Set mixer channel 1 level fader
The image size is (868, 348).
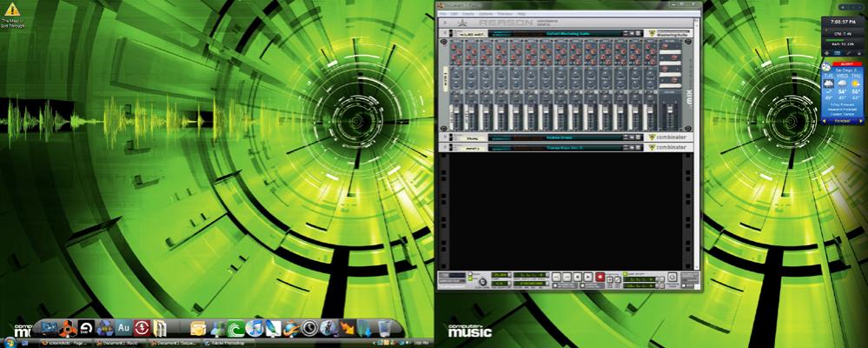point(457,110)
